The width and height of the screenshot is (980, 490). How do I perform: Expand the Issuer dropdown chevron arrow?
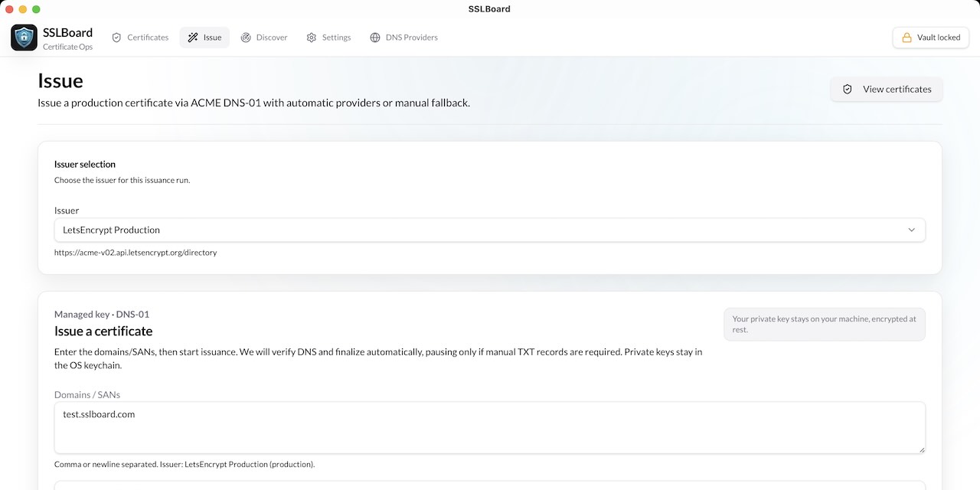(911, 230)
